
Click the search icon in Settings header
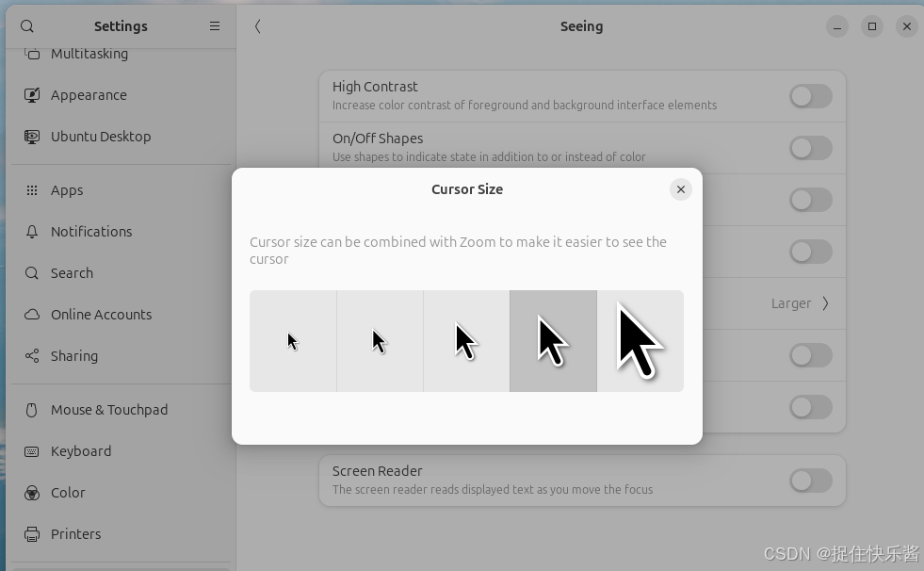point(27,26)
